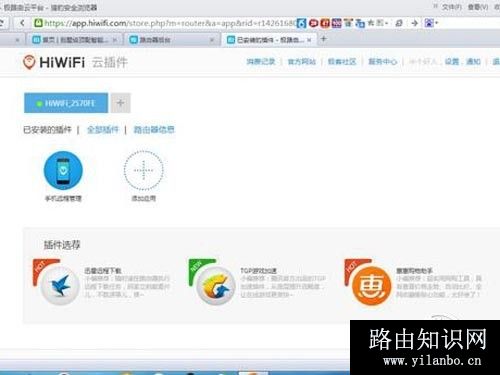The image size is (500, 375).
Task: Click the HiWiFi logo in the header
Action: click(54, 62)
